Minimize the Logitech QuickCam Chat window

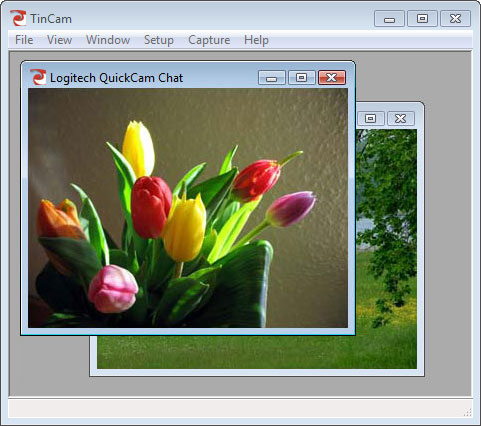272,78
